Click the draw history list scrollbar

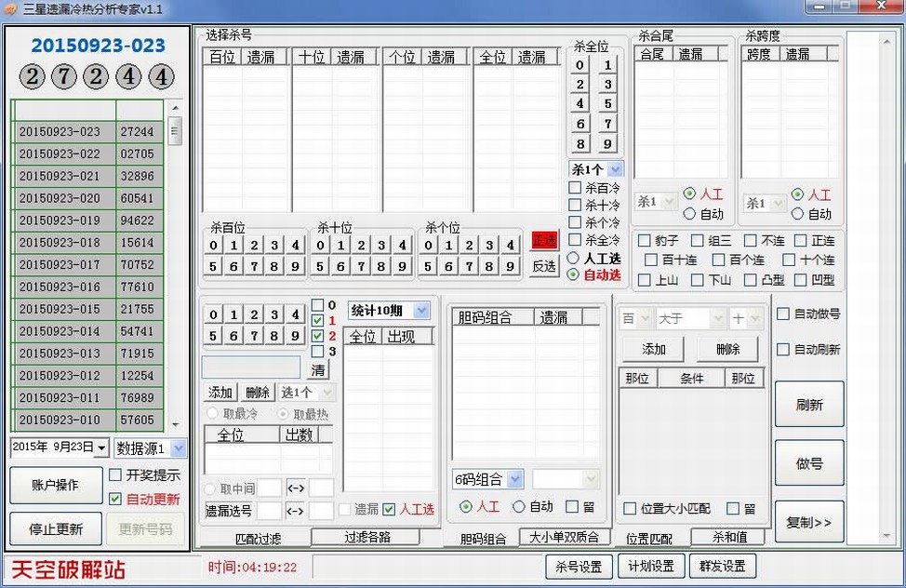tap(175, 270)
